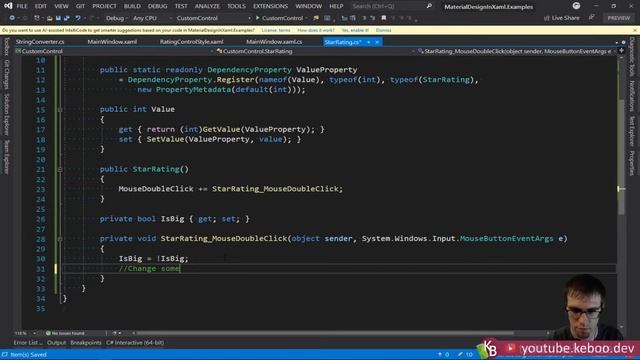Click the save file toolbar icon
This screenshot has height=360, width=640.
[x=58, y=18]
